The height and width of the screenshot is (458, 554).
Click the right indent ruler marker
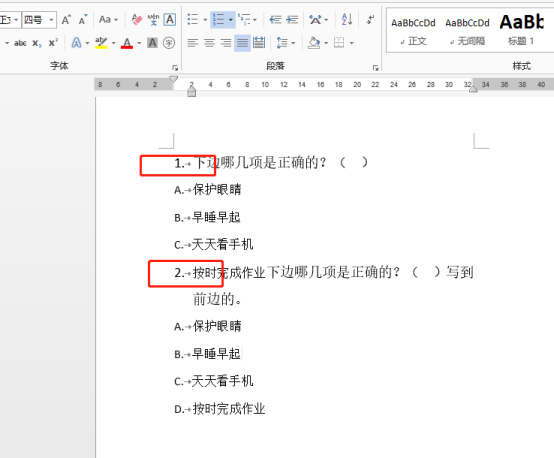click(x=473, y=90)
